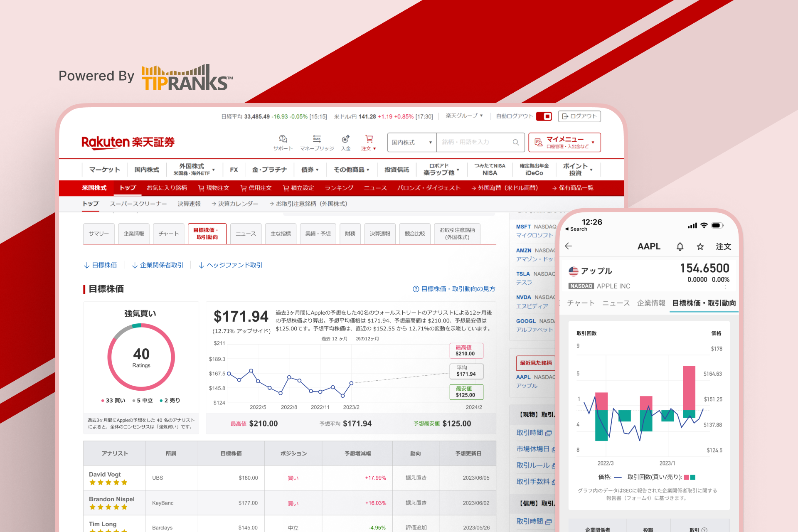Tap the bell alert icon for AAPL

tap(680, 246)
